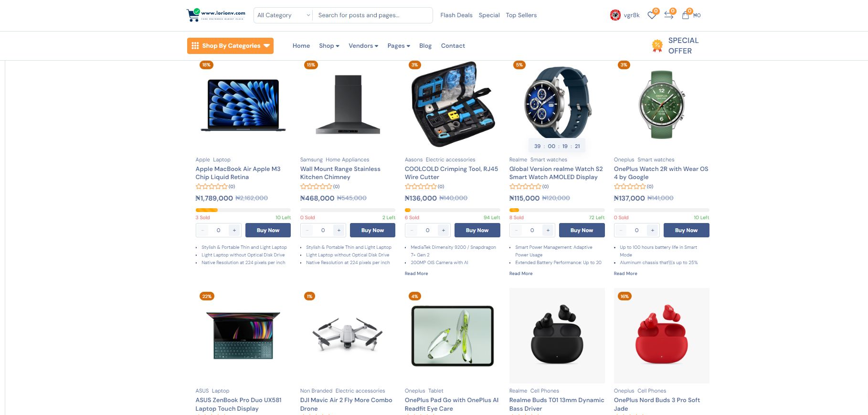Open the compare arrows icon
This screenshot has width=868, height=415.
tap(668, 15)
